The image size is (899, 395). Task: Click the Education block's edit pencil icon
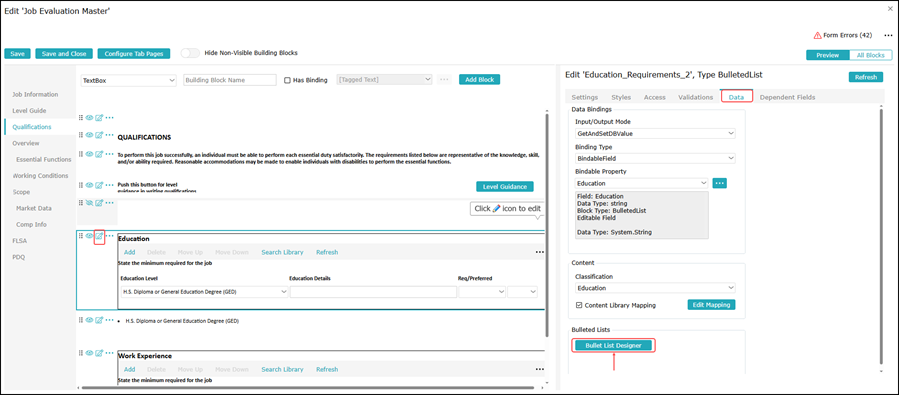tap(99, 236)
